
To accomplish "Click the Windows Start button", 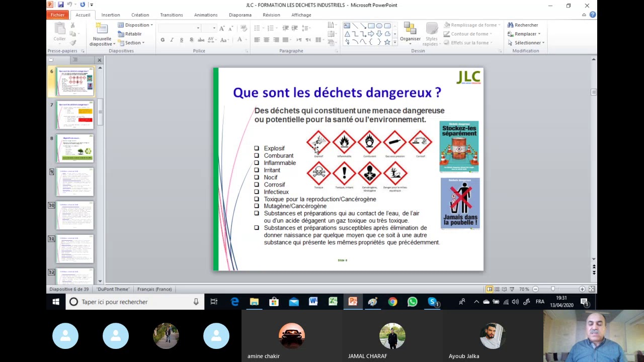I will click(x=56, y=302).
